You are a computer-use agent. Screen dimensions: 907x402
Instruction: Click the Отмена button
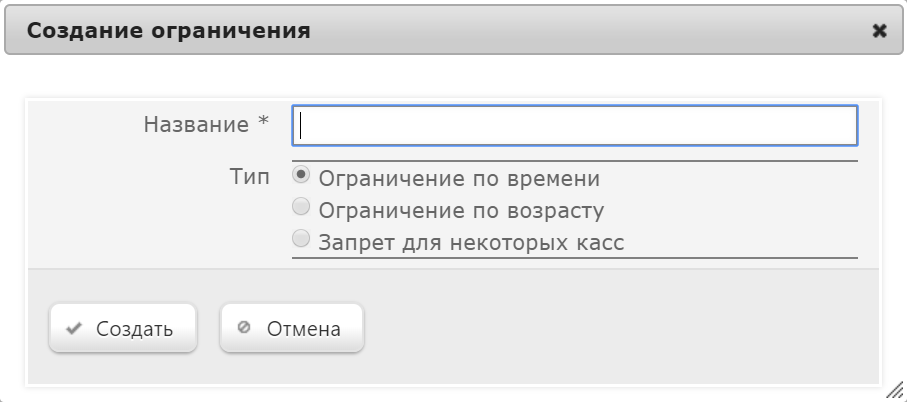[x=292, y=328]
